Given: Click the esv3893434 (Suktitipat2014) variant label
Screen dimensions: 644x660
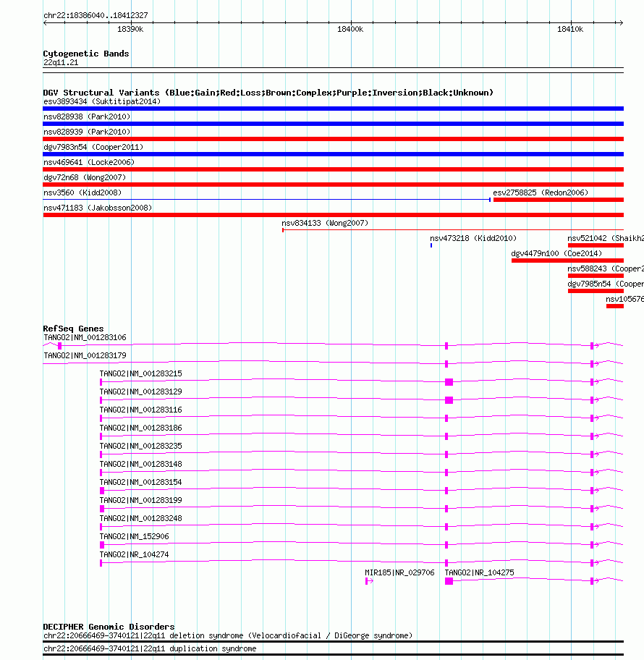Looking at the screenshot, I should tap(102, 101).
